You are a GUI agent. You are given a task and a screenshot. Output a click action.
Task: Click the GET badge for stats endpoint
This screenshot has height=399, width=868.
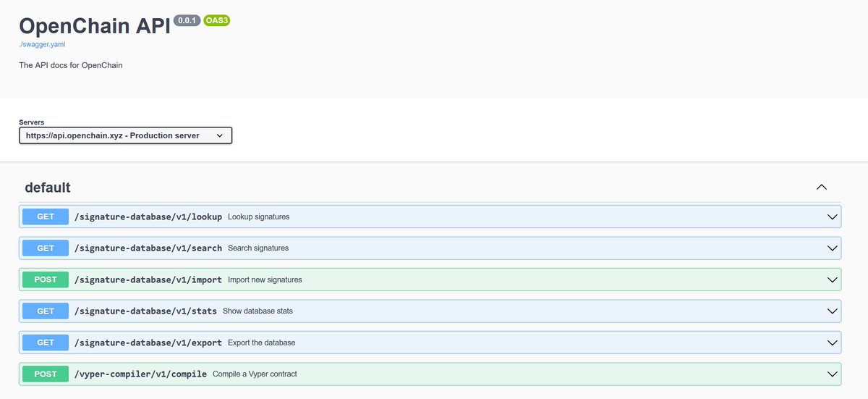pos(46,311)
